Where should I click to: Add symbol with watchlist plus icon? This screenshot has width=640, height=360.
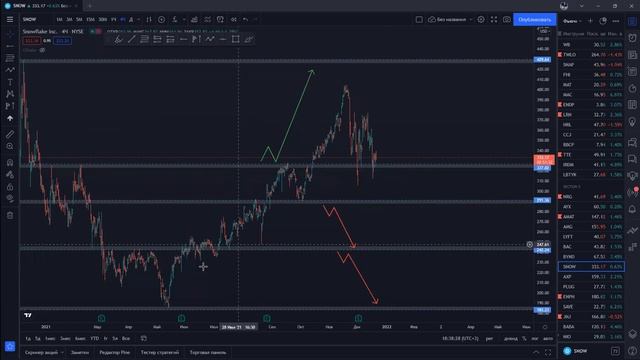[590, 21]
